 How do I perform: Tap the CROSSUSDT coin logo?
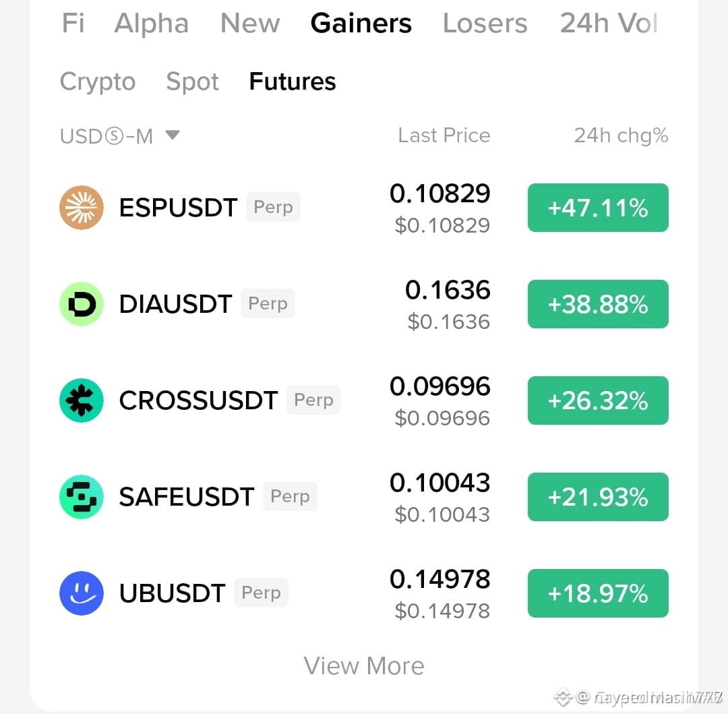click(x=82, y=400)
